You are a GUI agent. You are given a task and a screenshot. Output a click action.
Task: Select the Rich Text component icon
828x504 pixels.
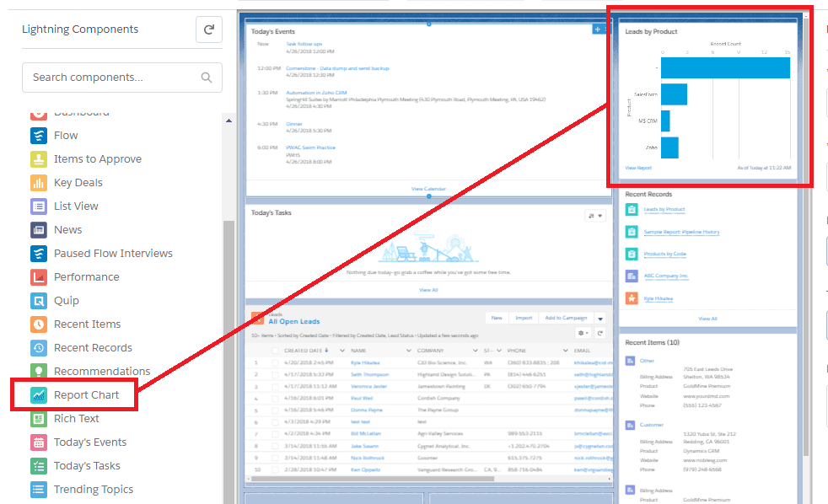(39, 419)
